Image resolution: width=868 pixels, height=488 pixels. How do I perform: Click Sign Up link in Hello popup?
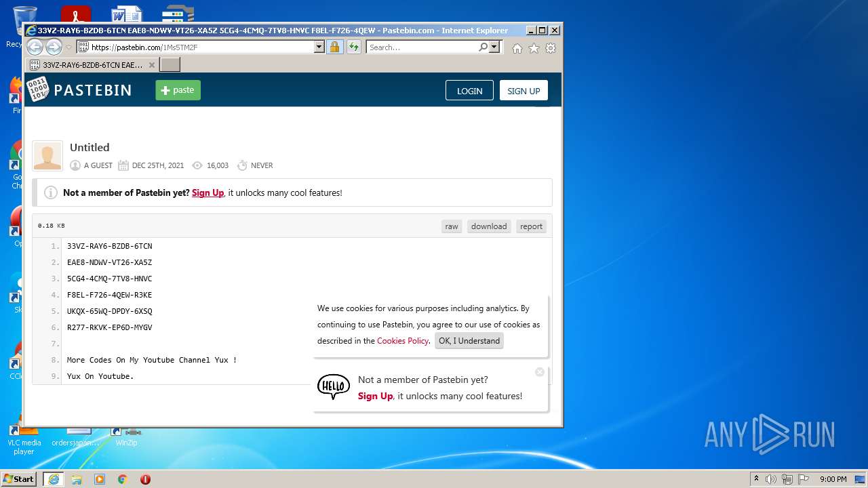click(x=375, y=396)
